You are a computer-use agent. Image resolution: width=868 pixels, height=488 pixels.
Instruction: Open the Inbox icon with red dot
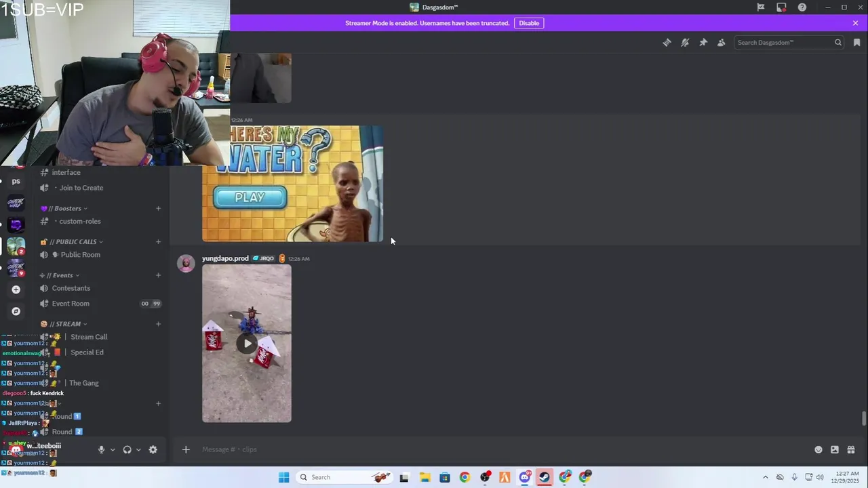pyautogui.click(x=781, y=7)
